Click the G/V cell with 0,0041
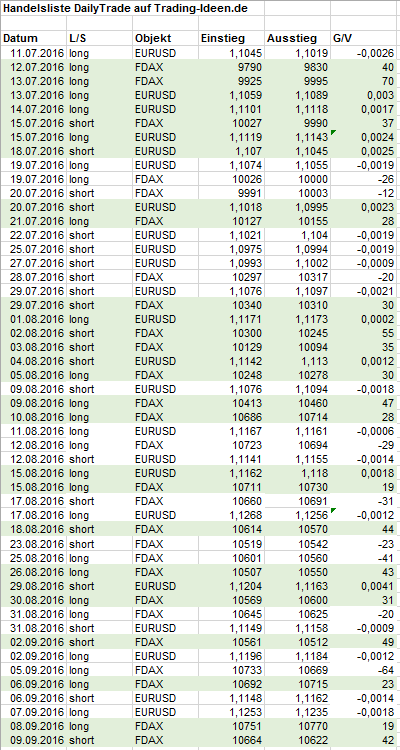Viewport: 400px width, 750px height. click(365, 586)
